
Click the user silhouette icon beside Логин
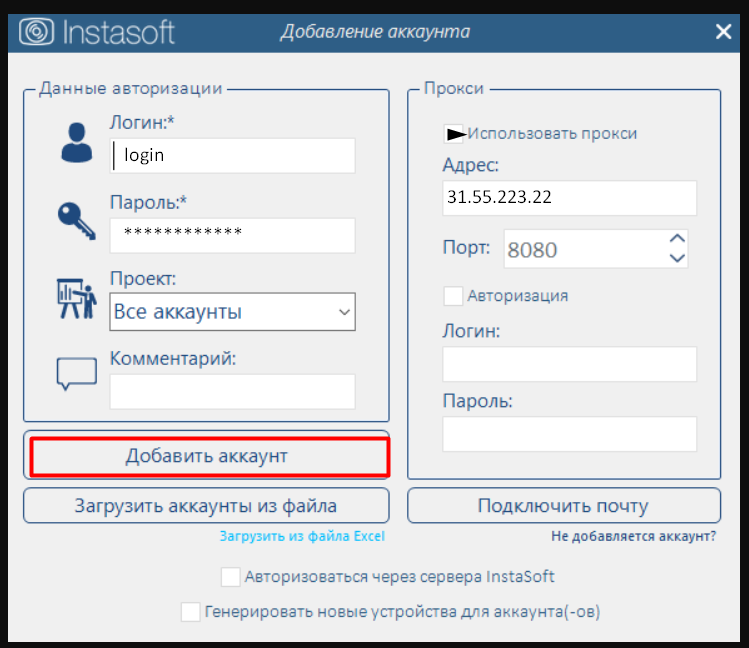[x=76, y=143]
